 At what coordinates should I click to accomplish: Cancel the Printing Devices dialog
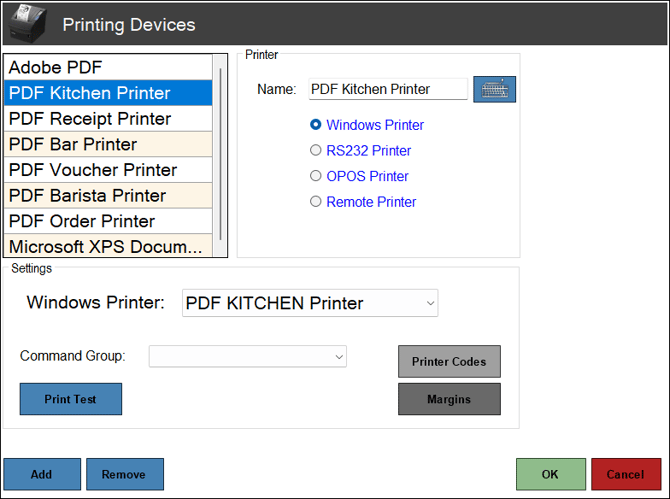pyautogui.click(x=626, y=474)
